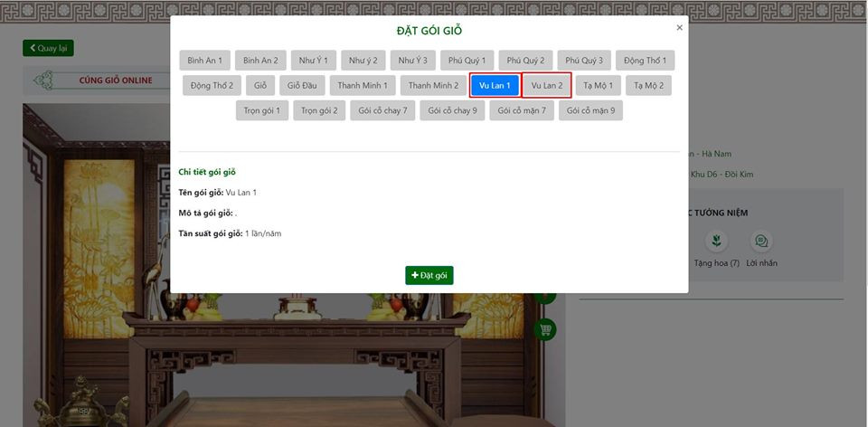
Task: Choose the Thanh Minh 1 package
Action: tap(362, 86)
